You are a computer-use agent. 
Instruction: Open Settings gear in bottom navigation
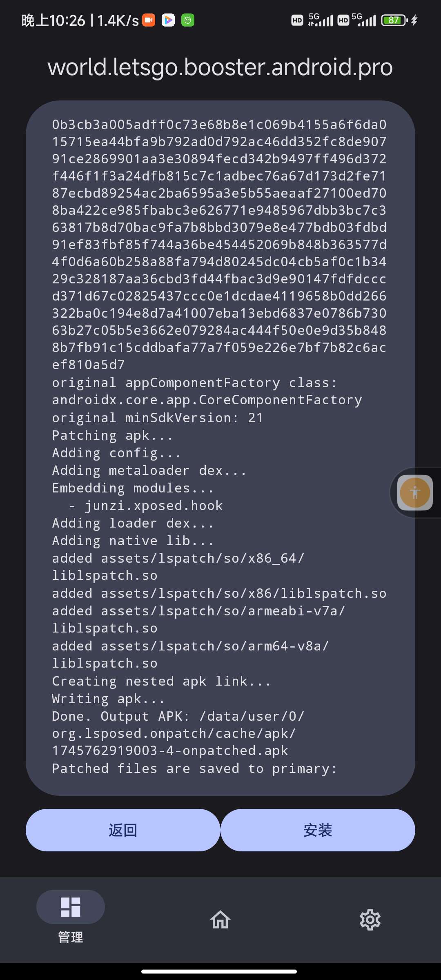point(370,920)
